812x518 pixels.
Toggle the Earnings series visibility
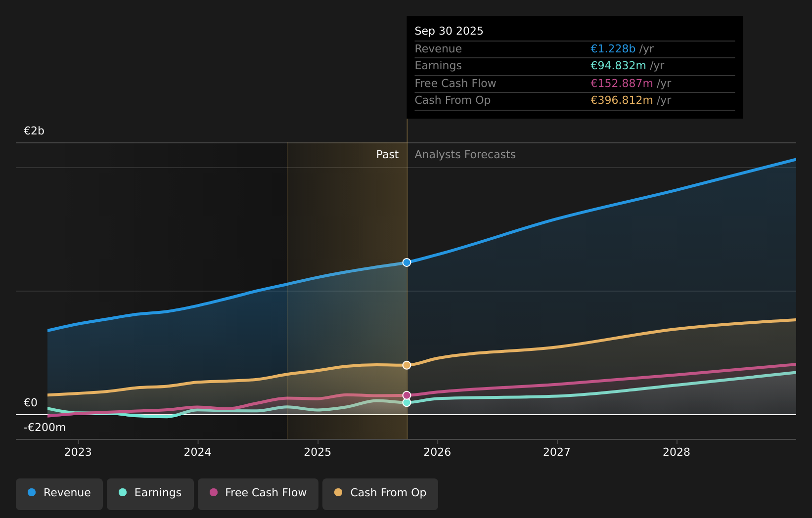pos(150,493)
